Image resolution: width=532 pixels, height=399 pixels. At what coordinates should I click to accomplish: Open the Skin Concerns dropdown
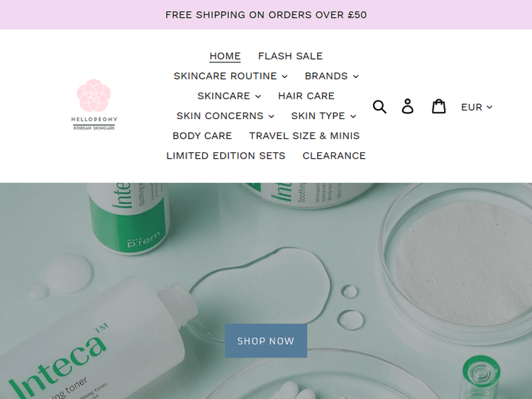(x=225, y=116)
